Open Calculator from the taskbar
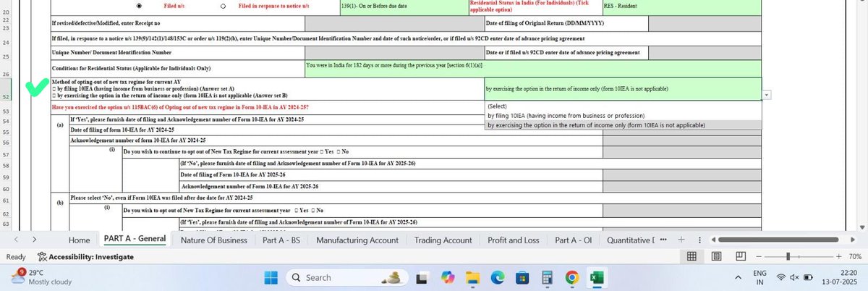Image resolution: width=868 pixels, height=291 pixels. [x=547, y=278]
